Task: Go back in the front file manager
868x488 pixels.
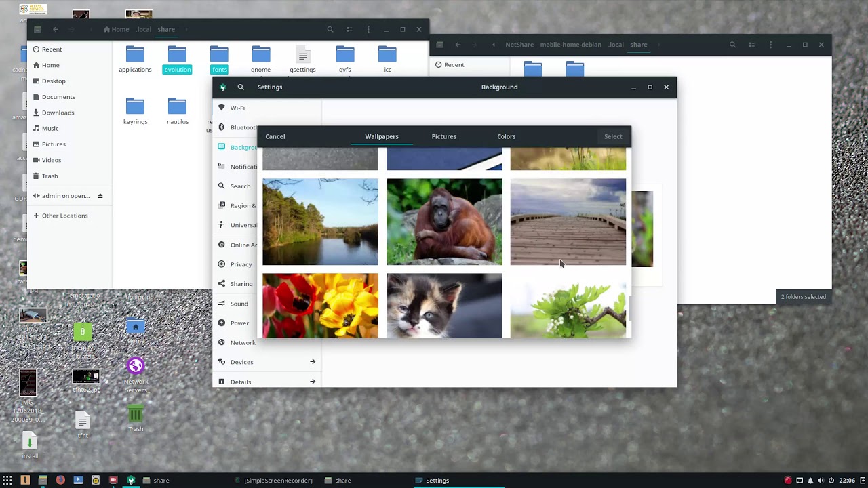Action: [56, 29]
